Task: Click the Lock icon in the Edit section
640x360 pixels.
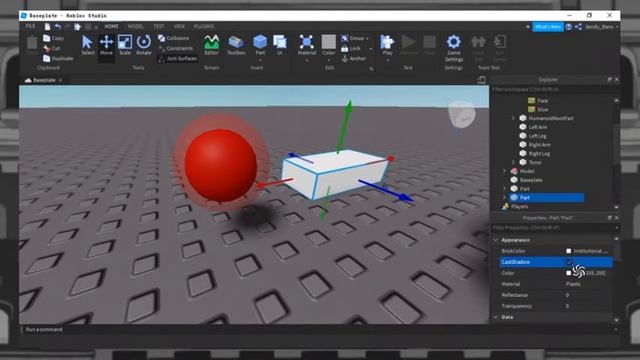Action: [344, 48]
